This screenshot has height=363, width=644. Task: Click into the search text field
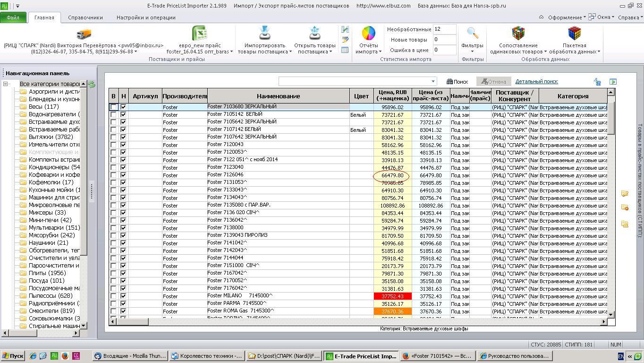[354, 81]
